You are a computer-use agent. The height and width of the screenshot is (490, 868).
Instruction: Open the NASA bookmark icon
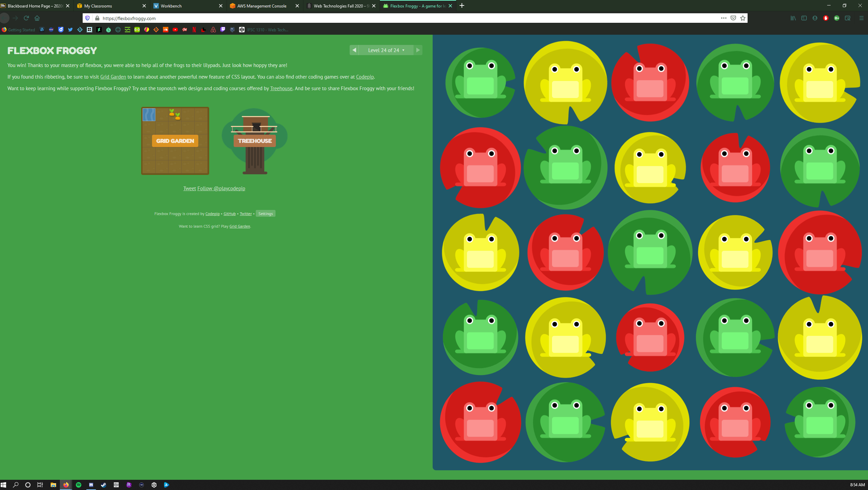click(x=51, y=30)
